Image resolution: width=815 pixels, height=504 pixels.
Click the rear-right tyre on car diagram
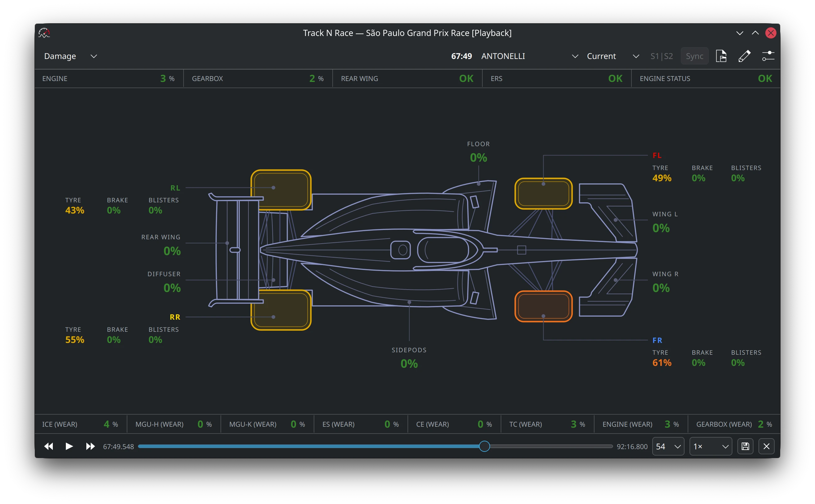point(281,310)
